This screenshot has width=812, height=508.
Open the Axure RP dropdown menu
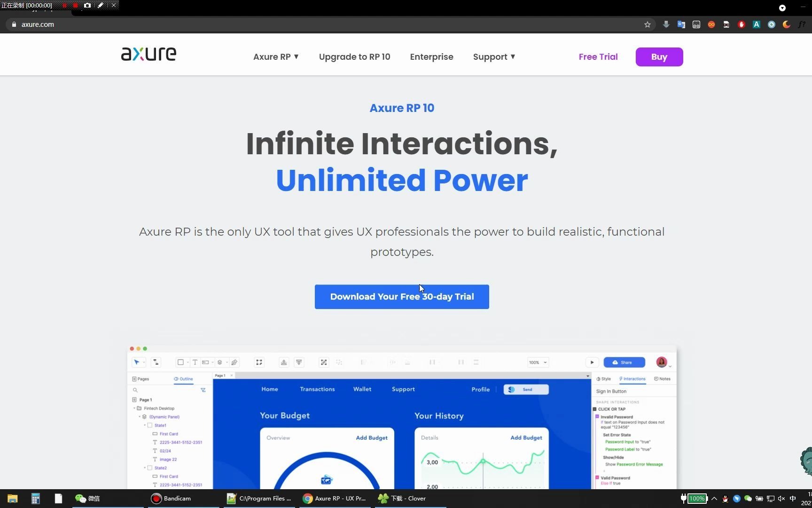click(276, 57)
